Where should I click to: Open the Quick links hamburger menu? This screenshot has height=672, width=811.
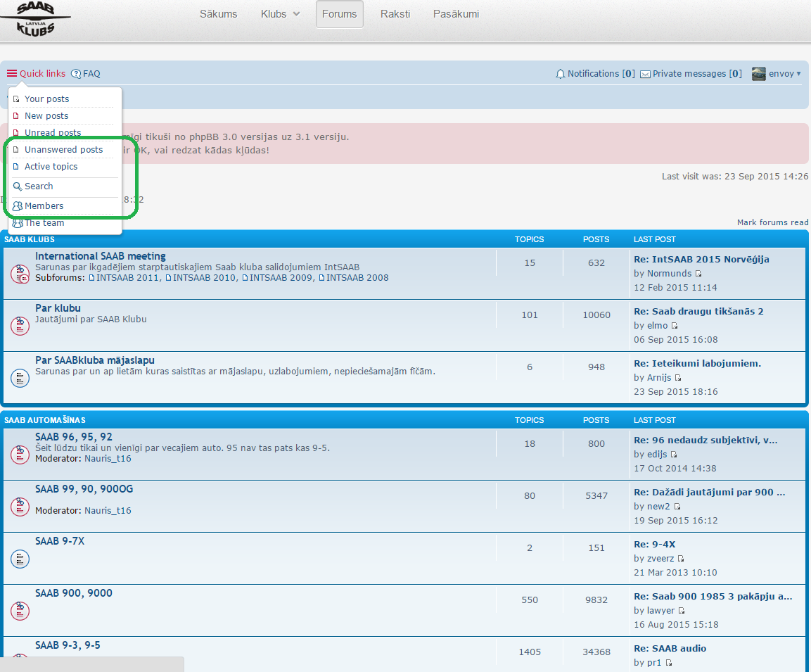[12, 74]
